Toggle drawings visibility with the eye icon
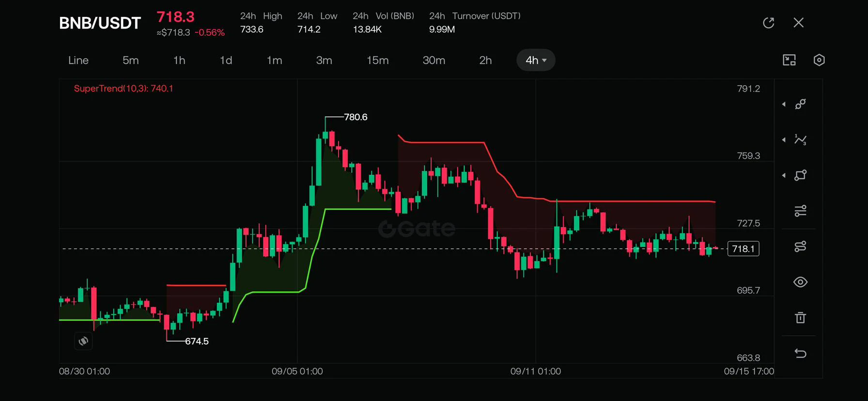The image size is (868, 401). click(x=801, y=282)
